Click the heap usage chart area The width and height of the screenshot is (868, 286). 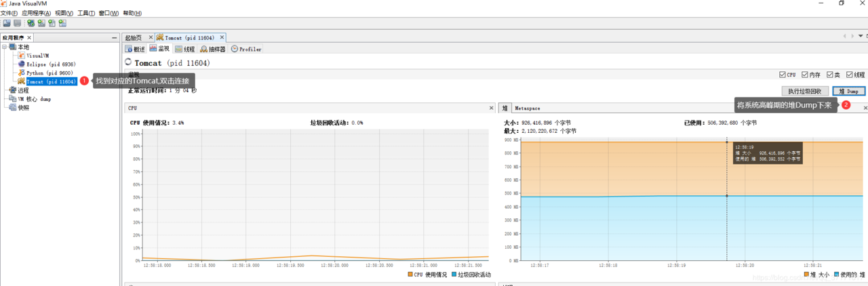tap(692, 200)
